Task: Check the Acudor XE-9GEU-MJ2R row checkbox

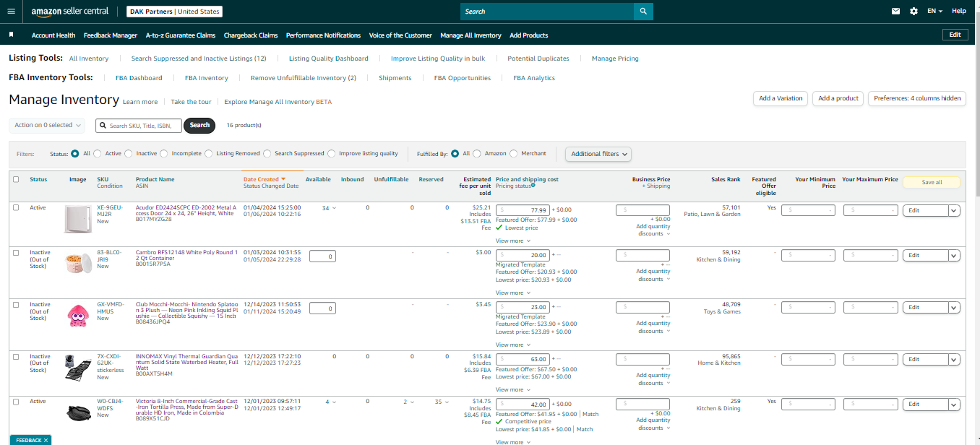Action: point(16,207)
